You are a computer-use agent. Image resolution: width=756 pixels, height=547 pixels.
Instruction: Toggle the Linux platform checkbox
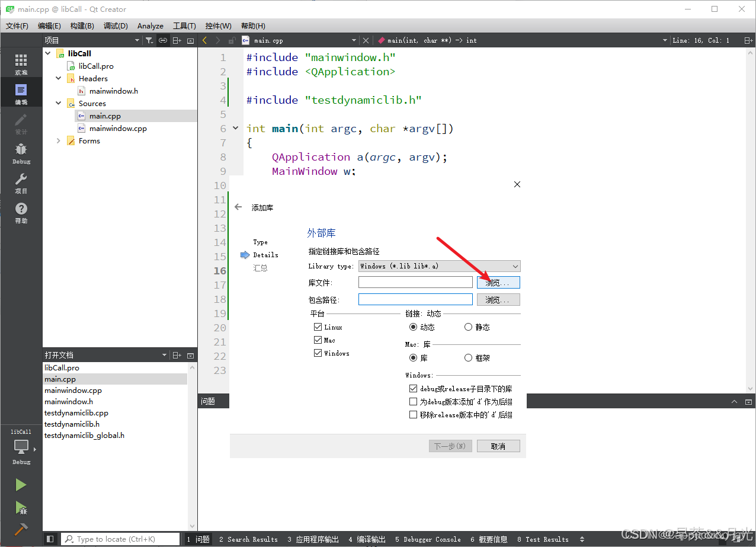click(x=318, y=327)
